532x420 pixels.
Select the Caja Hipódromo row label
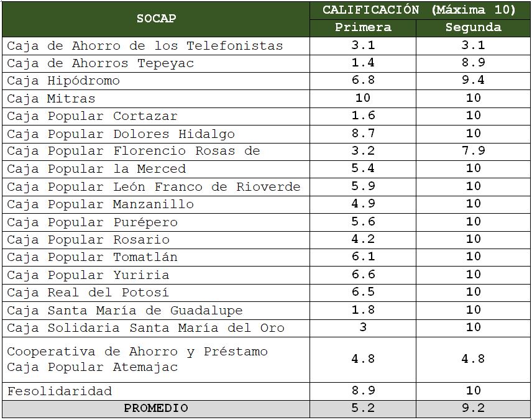63,81
